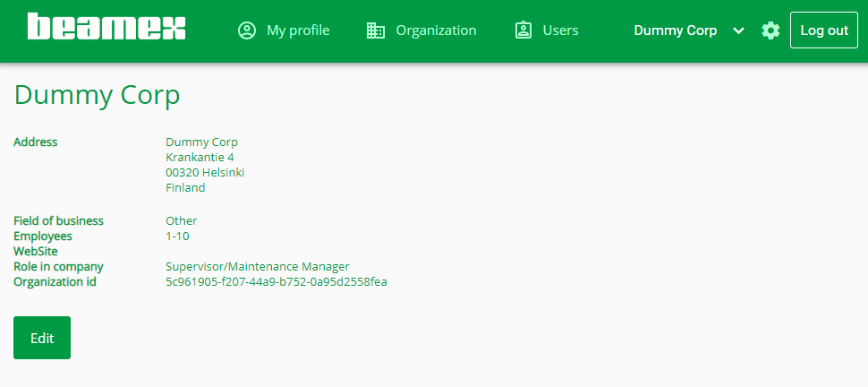Click the Dummy Corp page heading
Viewport: 868px width, 387px height.
click(97, 95)
